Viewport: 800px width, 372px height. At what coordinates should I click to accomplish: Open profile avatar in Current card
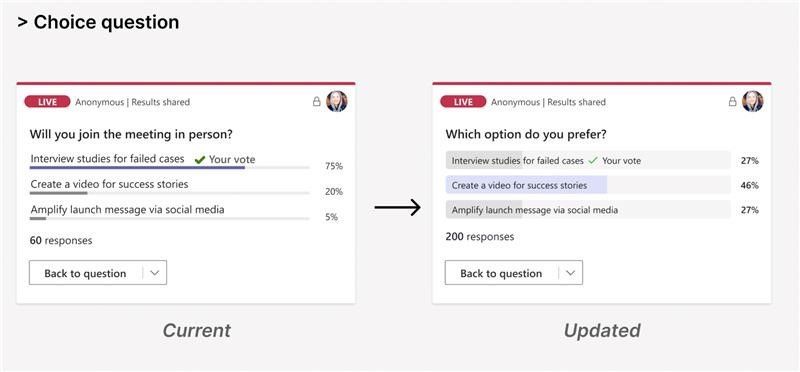point(337,102)
